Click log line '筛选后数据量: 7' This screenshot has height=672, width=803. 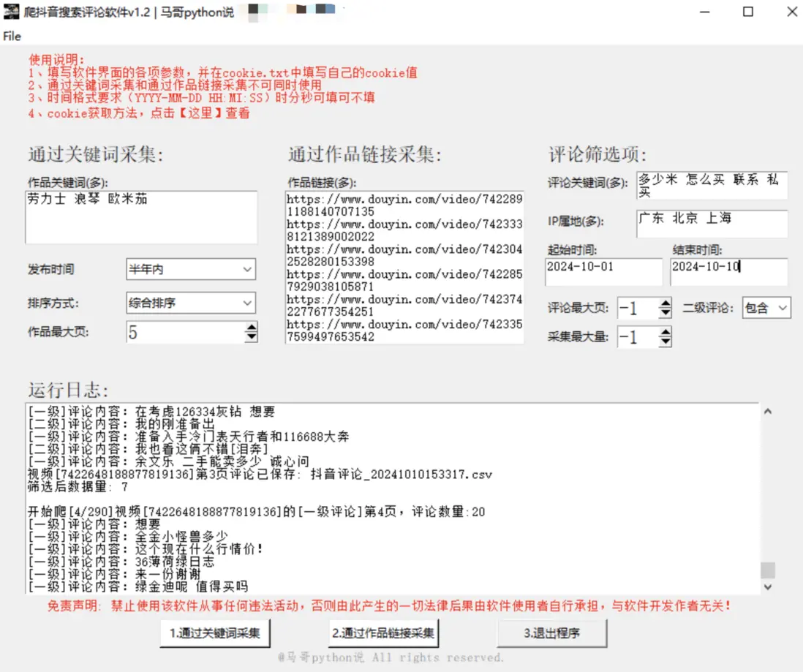(x=78, y=486)
